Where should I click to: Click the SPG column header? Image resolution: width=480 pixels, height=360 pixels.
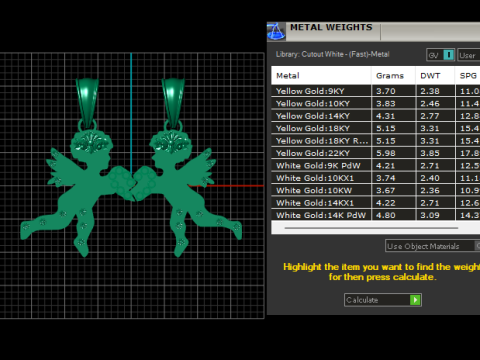point(467,76)
